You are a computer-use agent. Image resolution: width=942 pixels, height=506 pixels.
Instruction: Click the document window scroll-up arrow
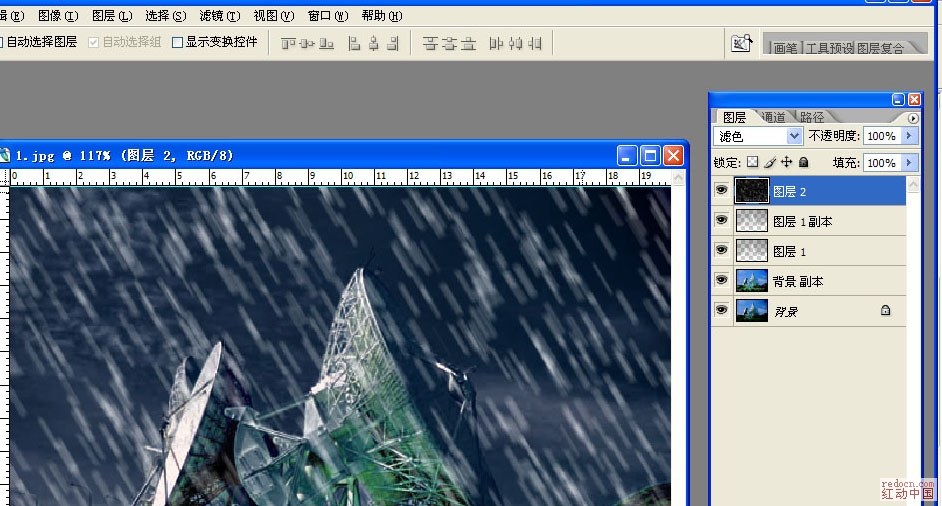click(x=678, y=177)
